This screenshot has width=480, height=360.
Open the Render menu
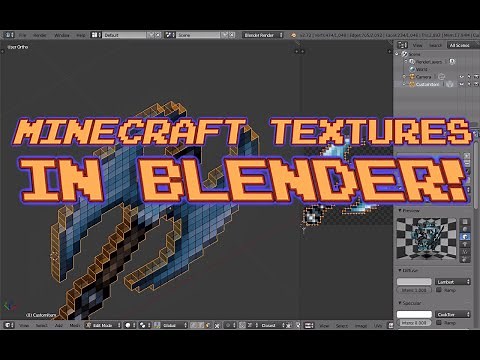40,35
